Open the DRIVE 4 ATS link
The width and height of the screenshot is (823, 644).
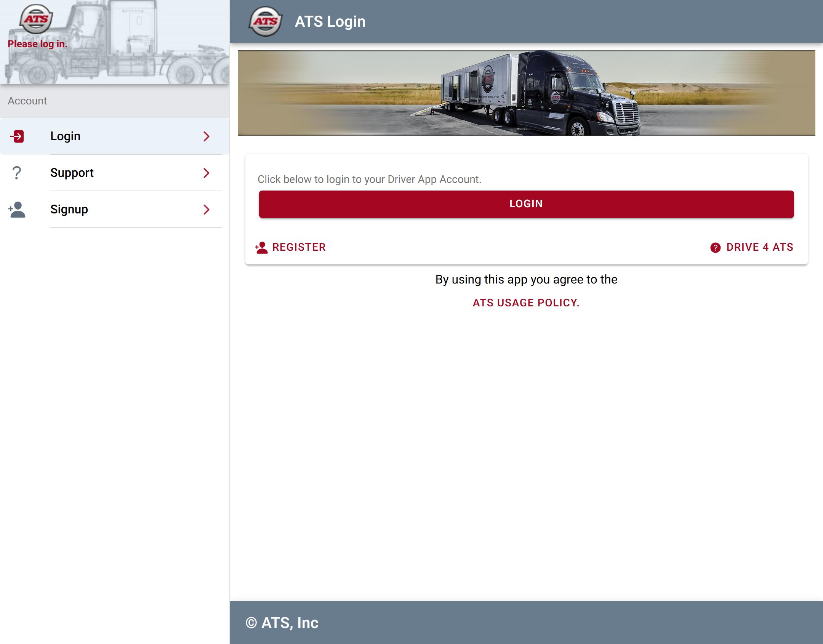coord(752,247)
